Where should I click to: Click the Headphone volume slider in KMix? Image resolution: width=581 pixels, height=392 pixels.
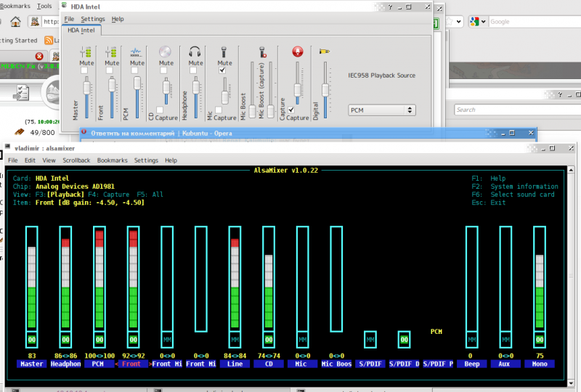point(195,97)
